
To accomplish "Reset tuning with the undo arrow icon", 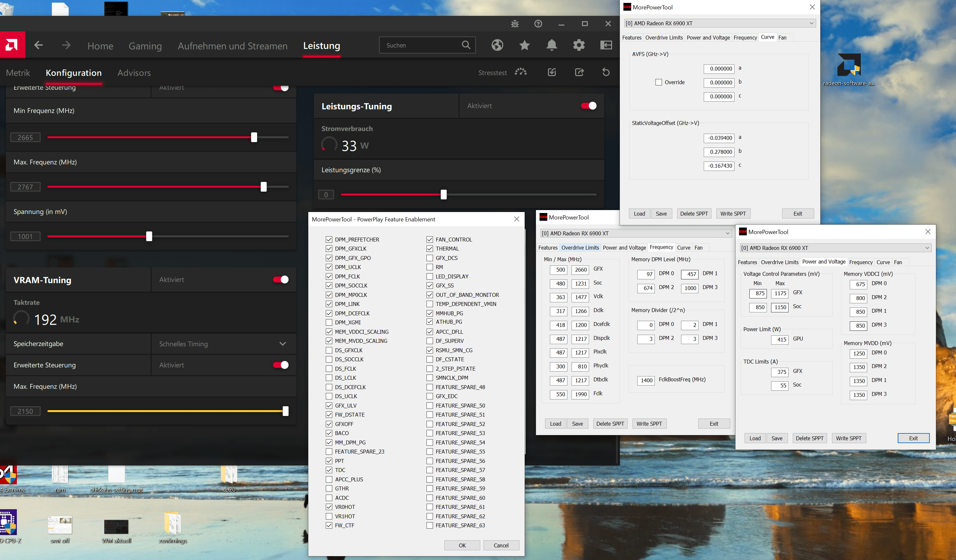I will pyautogui.click(x=606, y=72).
